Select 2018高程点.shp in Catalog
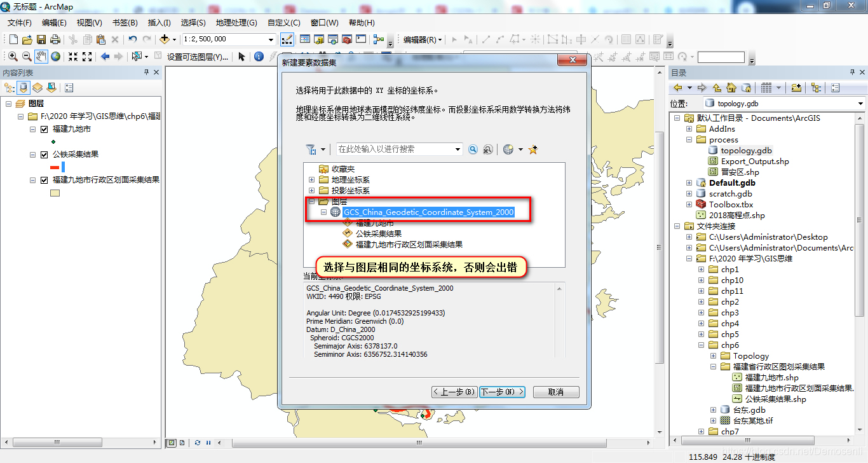Screen dimensions: 868x463 (x=736, y=216)
